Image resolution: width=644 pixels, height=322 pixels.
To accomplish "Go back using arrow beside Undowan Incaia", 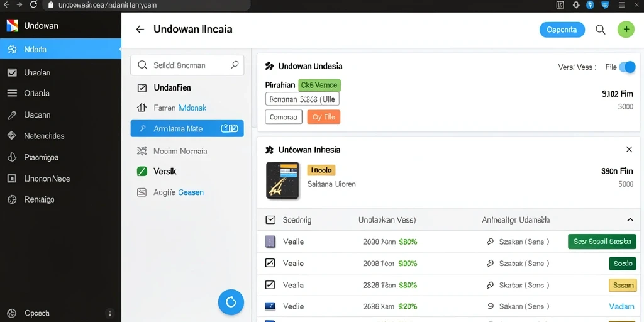I will tap(140, 29).
